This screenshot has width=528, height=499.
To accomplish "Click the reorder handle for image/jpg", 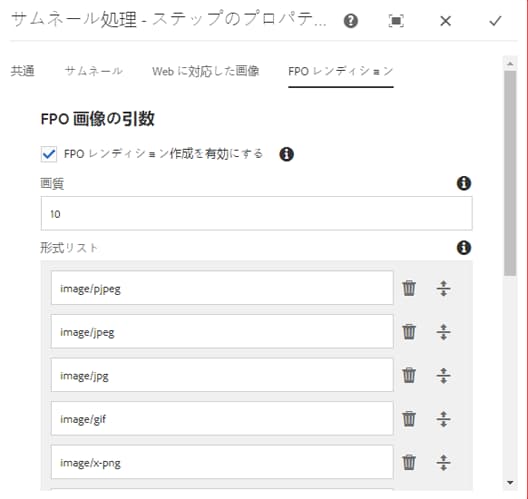I will (443, 375).
